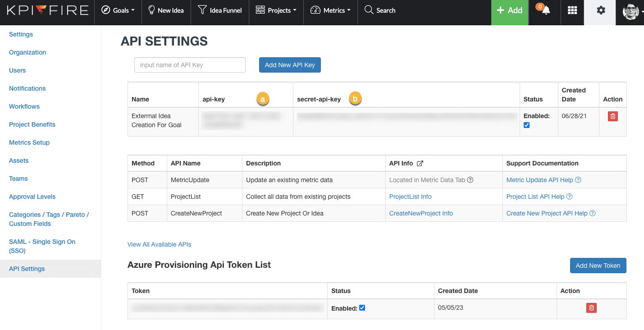Image resolution: width=644 pixels, height=330 pixels.
Task: Click help icon next to Located in Metric Data Tab
Action: point(470,180)
